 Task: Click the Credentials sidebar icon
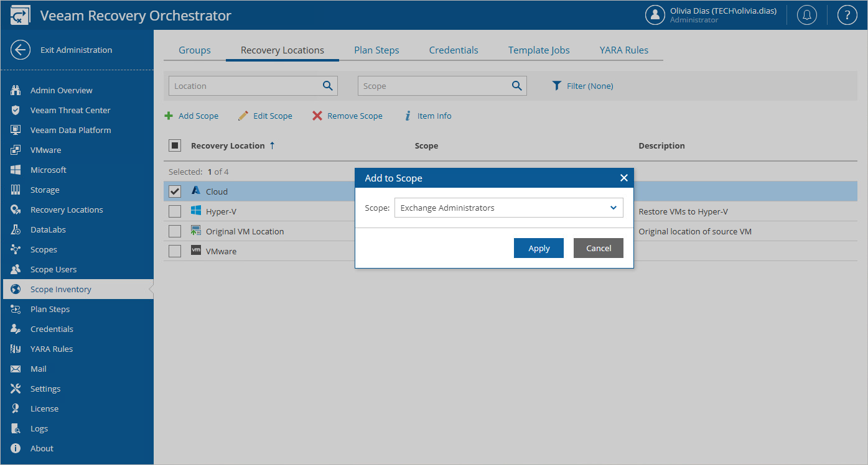(x=16, y=329)
